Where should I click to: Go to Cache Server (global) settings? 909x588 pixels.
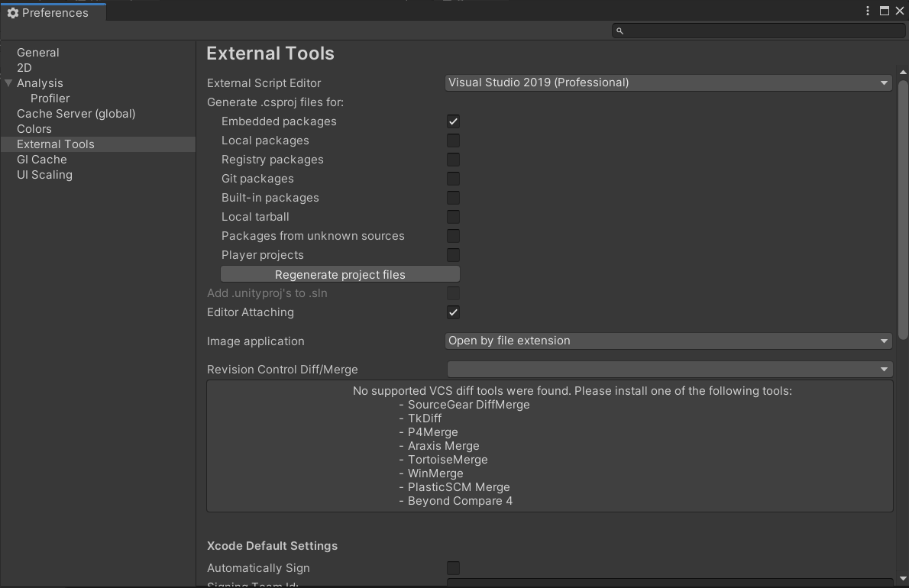tap(76, 114)
